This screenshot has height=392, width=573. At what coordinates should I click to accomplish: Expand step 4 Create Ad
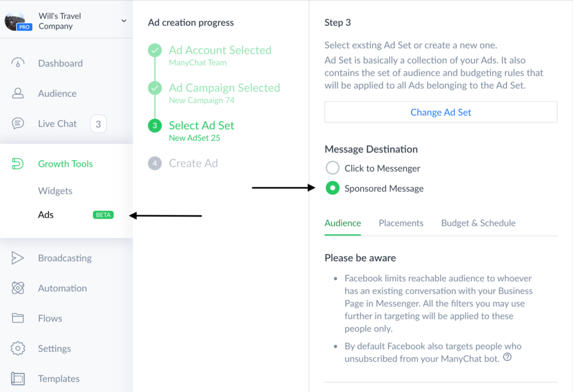point(154,163)
